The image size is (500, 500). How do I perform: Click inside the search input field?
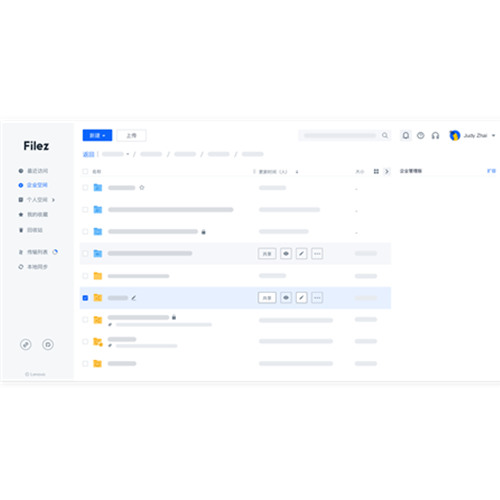coord(340,135)
